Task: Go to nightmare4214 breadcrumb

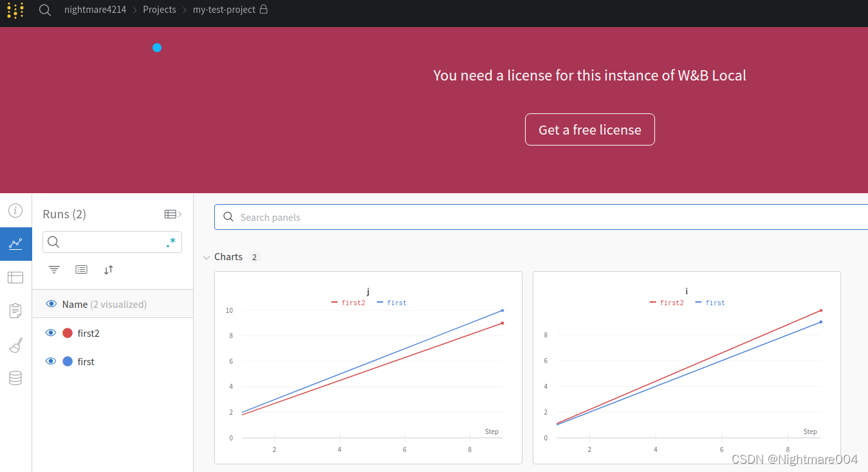Action: click(x=95, y=10)
